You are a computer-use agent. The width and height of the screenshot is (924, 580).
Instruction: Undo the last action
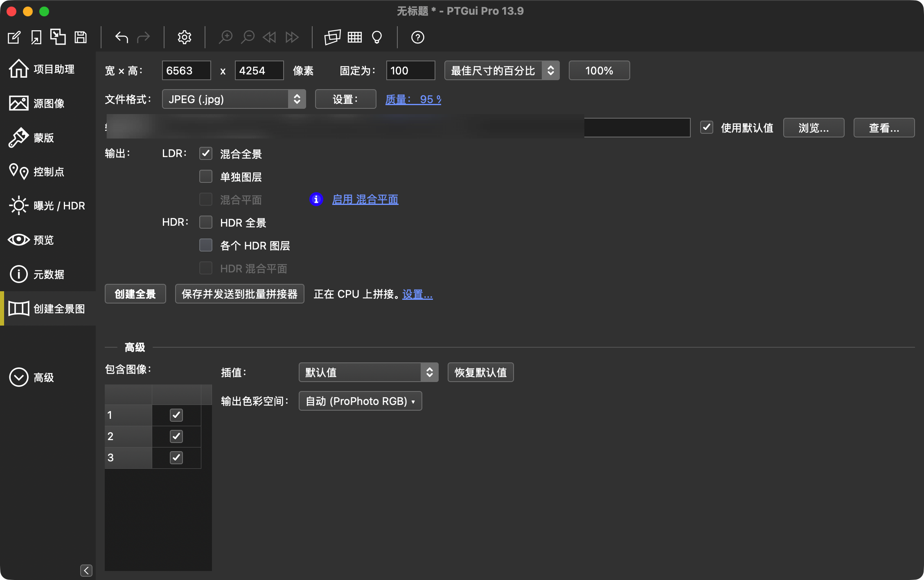[122, 37]
